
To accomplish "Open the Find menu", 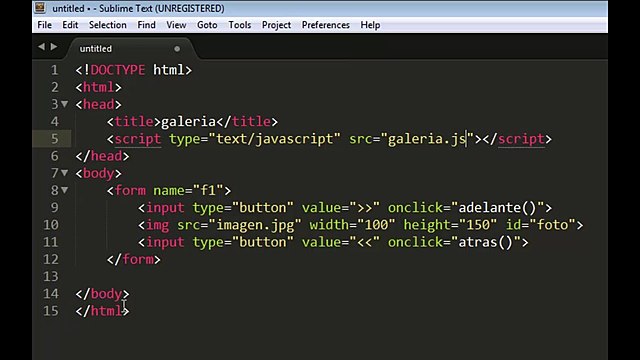I will (x=147, y=25).
